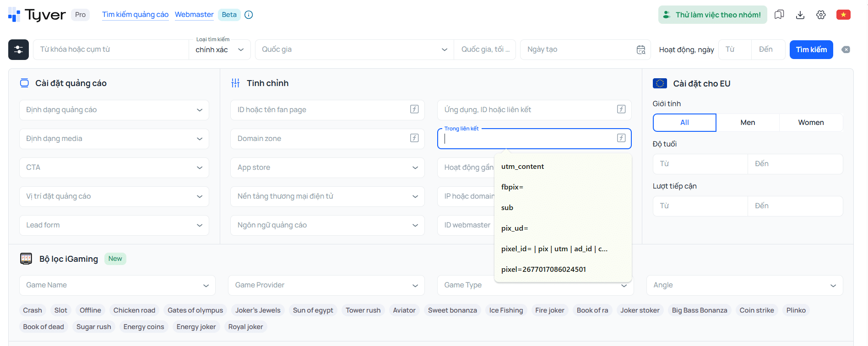Select the Gates of olympus tag
The width and height of the screenshot is (868, 346).
tap(195, 310)
